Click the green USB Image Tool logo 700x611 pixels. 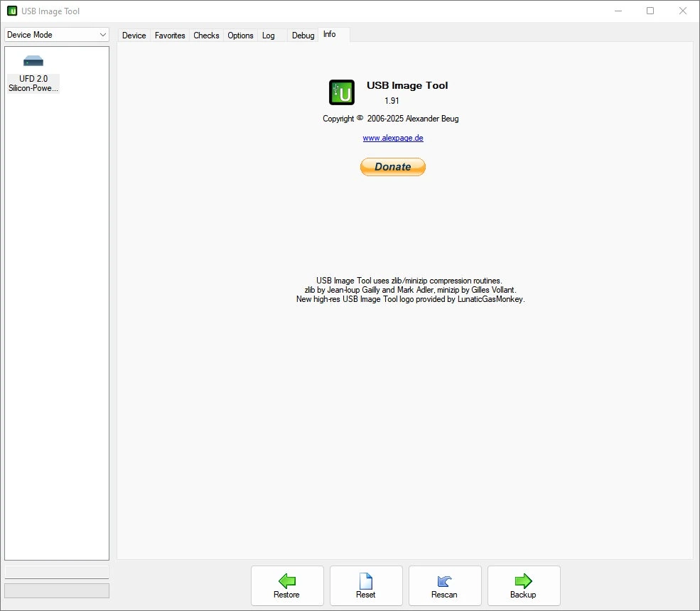click(342, 92)
